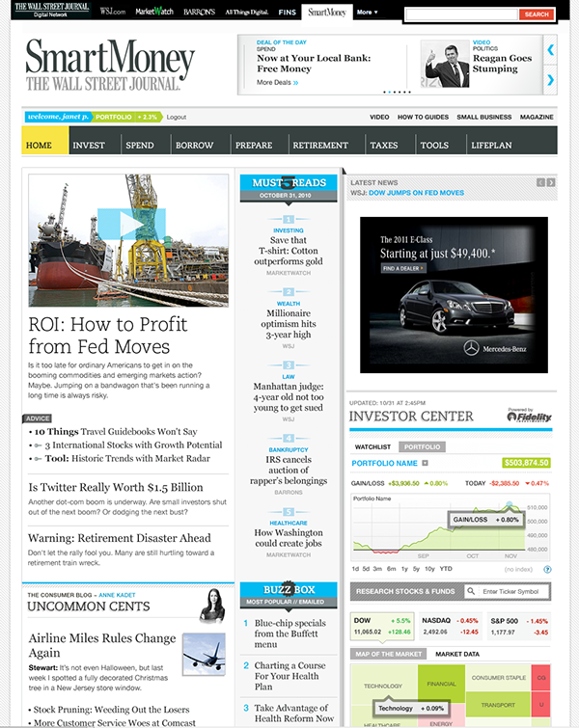Set chart range to 1d
The width and height of the screenshot is (579, 728).
355,569
